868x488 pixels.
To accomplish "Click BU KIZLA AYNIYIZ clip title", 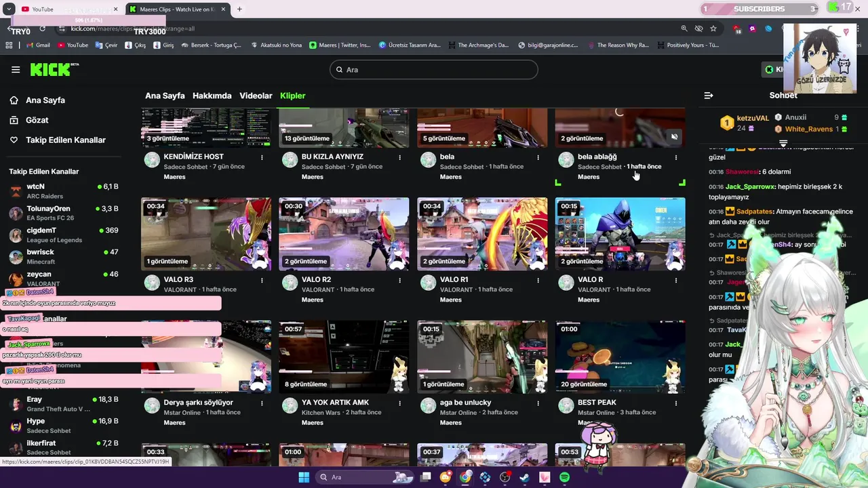I will 332,157.
